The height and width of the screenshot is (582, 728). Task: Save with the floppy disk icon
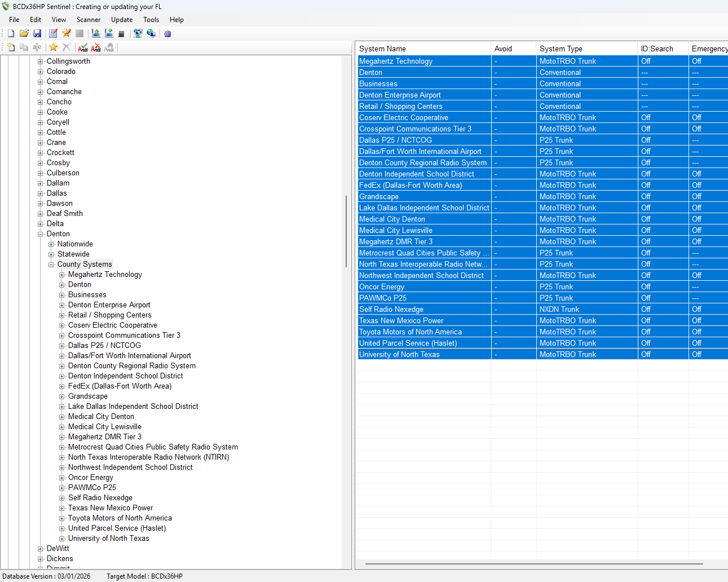(x=37, y=34)
